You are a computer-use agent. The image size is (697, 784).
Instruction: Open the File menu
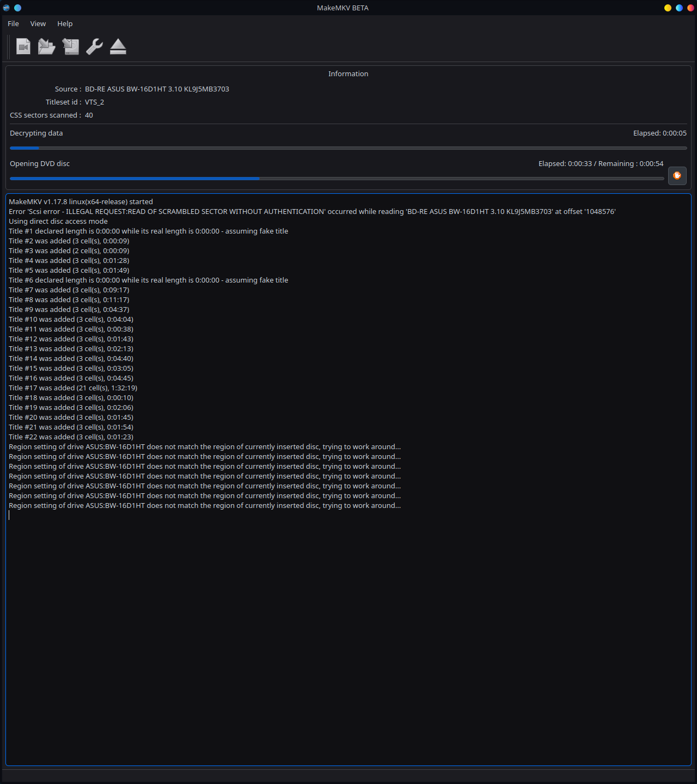[13, 24]
